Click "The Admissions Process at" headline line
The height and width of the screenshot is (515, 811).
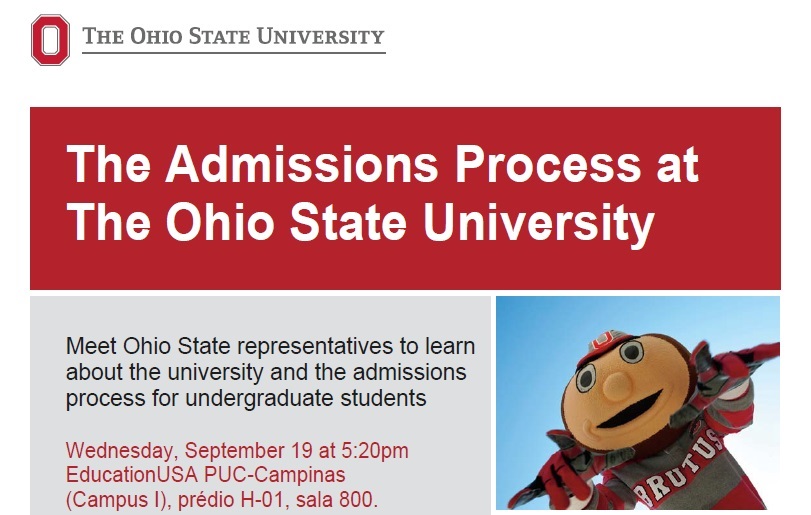[x=383, y=164]
